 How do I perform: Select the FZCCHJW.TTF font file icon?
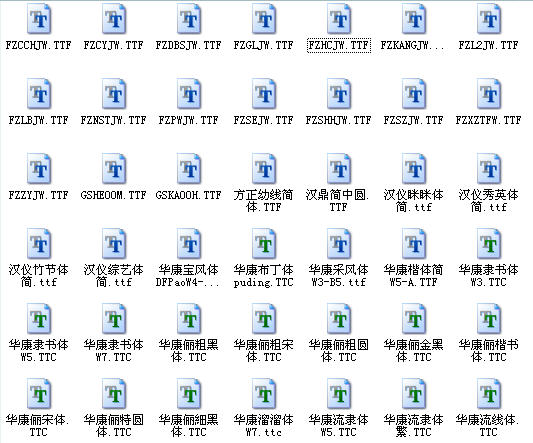click(x=39, y=19)
